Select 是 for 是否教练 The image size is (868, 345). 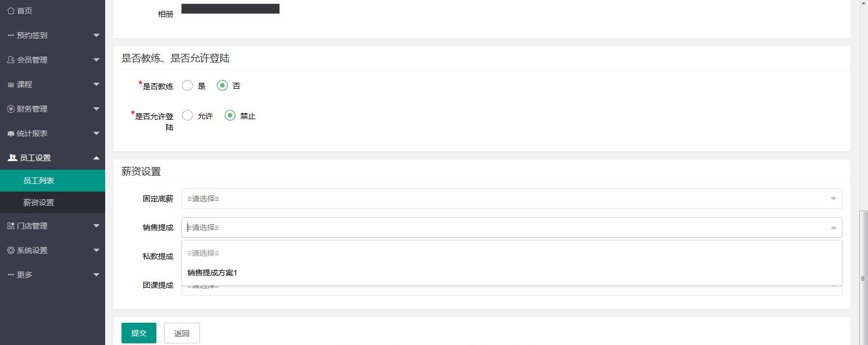[x=187, y=85]
